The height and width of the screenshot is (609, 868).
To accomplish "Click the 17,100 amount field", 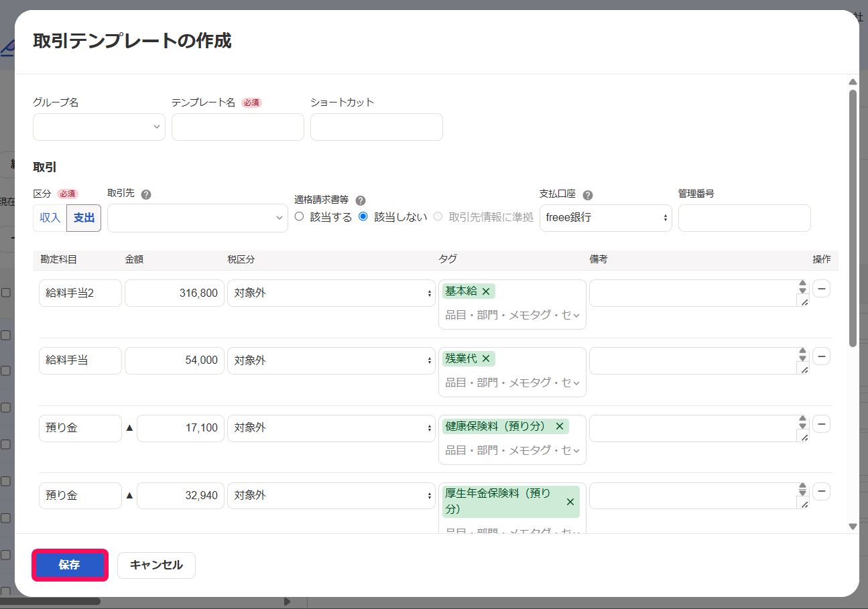I will coord(180,428).
